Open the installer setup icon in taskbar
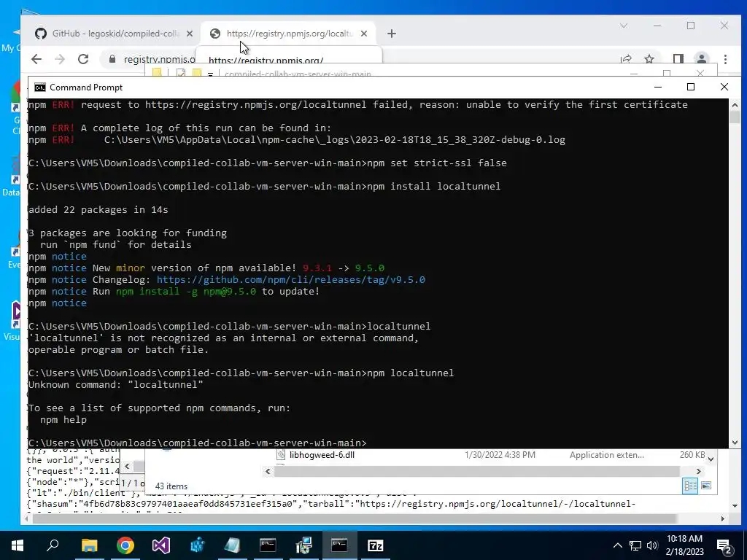The width and height of the screenshot is (747, 560). [303, 545]
